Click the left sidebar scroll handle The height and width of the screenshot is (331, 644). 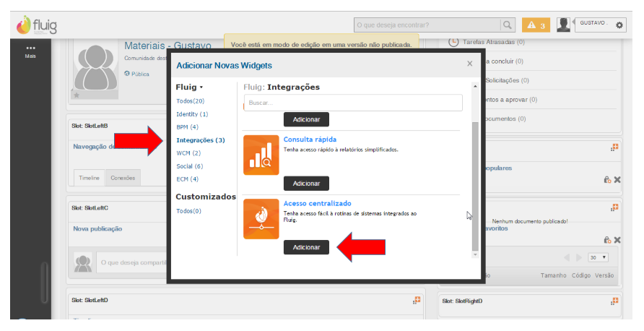(44, 283)
